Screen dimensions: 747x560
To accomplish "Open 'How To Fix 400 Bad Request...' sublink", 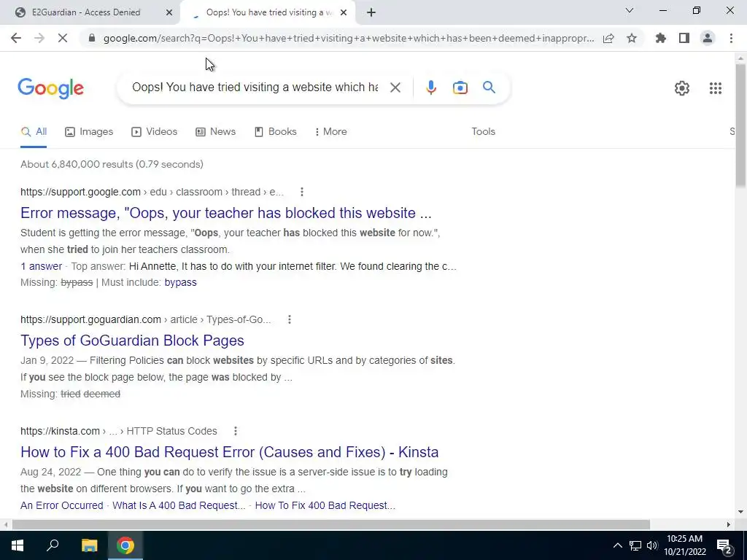I will coord(325,505).
